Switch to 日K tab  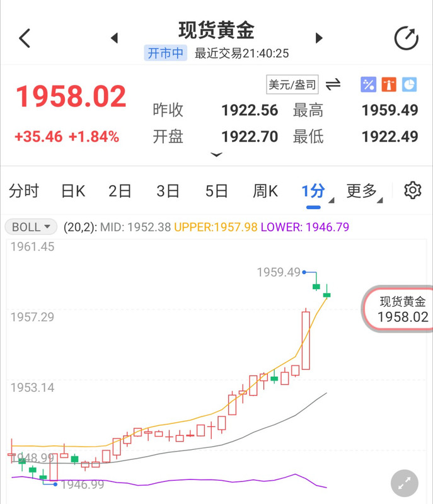point(73,191)
